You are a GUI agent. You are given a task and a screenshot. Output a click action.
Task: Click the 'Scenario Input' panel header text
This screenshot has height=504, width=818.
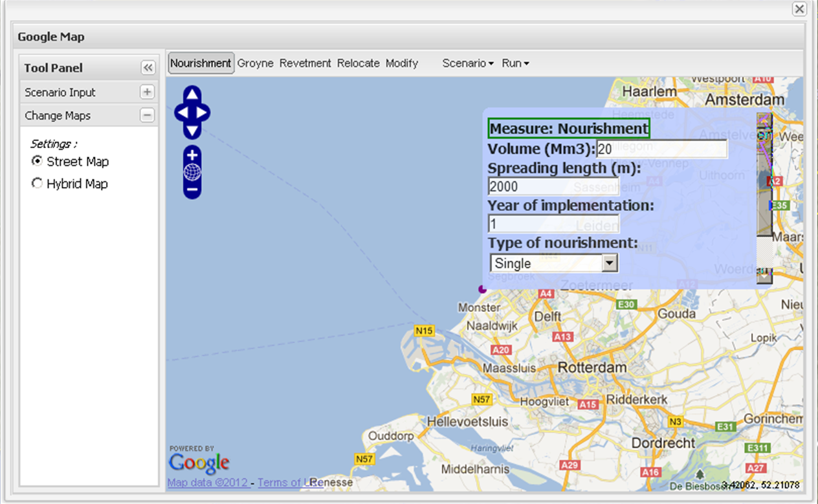tap(60, 93)
